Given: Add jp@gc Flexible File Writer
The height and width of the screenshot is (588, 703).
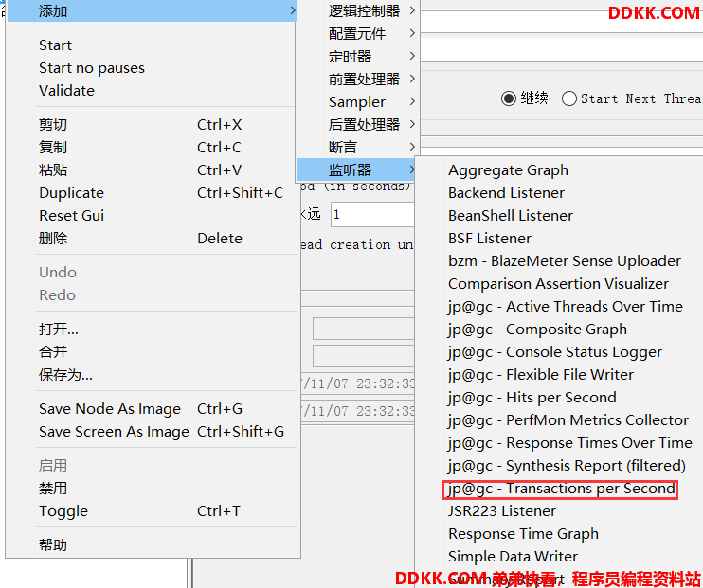Looking at the screenshot, I should (541, 375).
